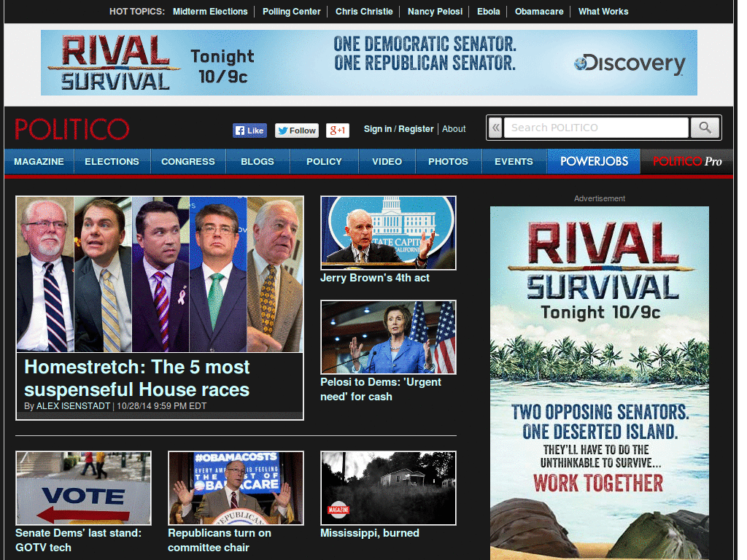The height and width of the screenshot is (560, 747).
Task: Click the Rival Survival sidebar ad
Action: click(600, 383)
